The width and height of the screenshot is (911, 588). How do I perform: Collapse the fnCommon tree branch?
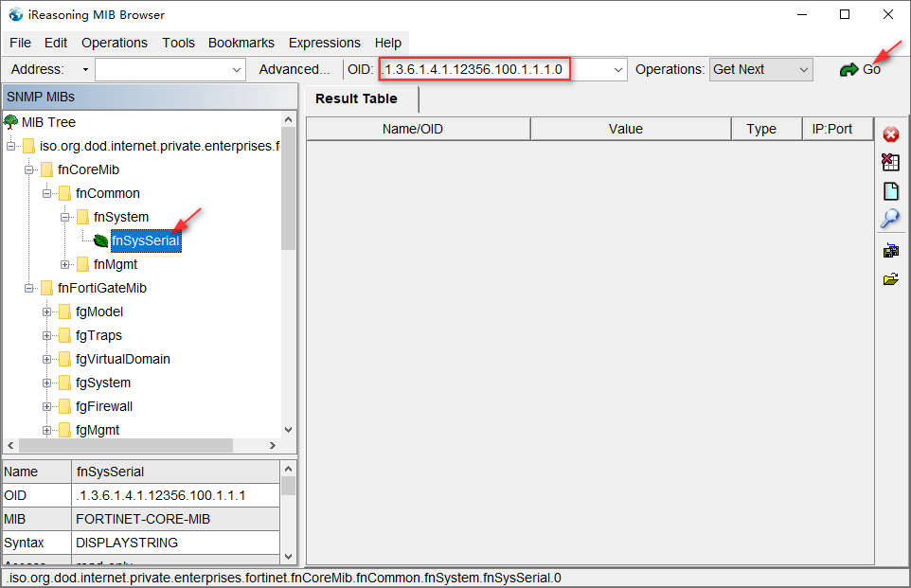coord(45,193)
